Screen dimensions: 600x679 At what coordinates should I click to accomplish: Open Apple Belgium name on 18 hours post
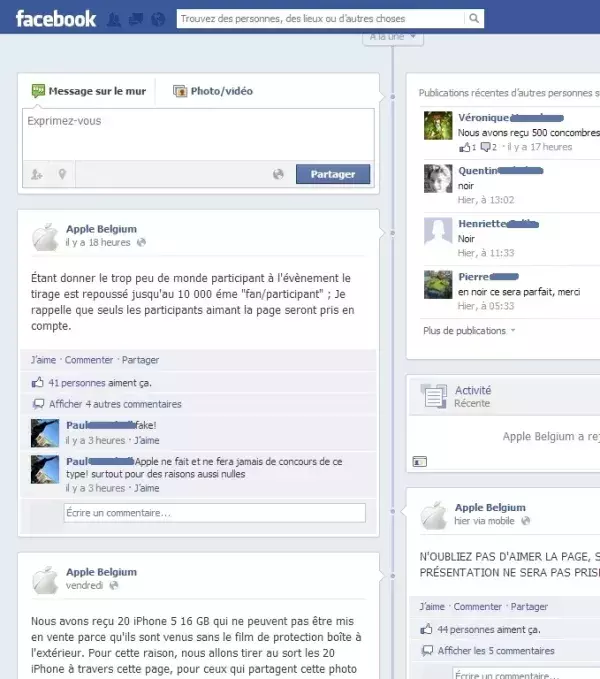(101, 229)
